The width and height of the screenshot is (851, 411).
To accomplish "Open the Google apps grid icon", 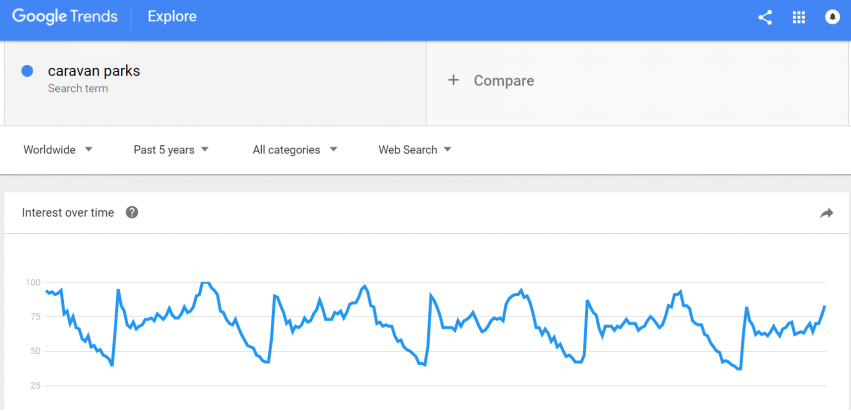I will pyautogui.click(x=798, y=17).
